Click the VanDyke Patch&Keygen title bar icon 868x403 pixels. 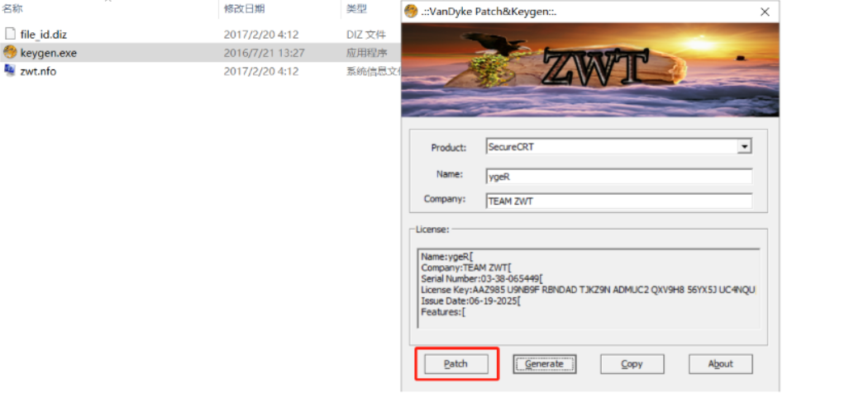click(411, 11)
